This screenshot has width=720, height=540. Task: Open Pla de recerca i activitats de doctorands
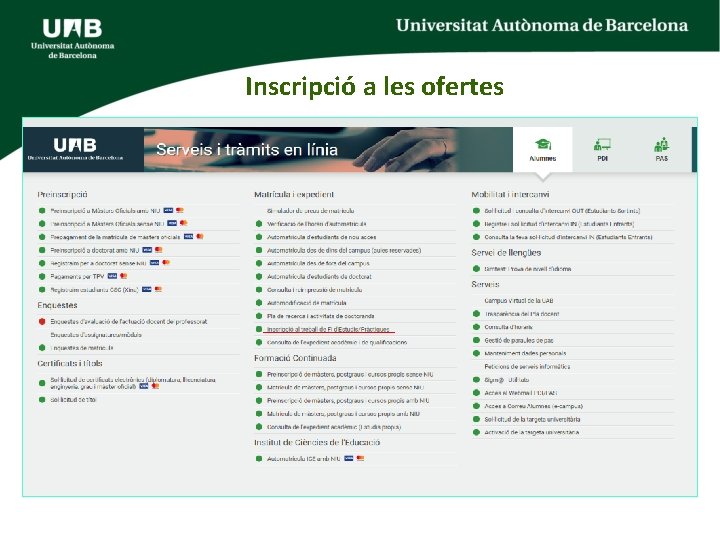(321, 316)
